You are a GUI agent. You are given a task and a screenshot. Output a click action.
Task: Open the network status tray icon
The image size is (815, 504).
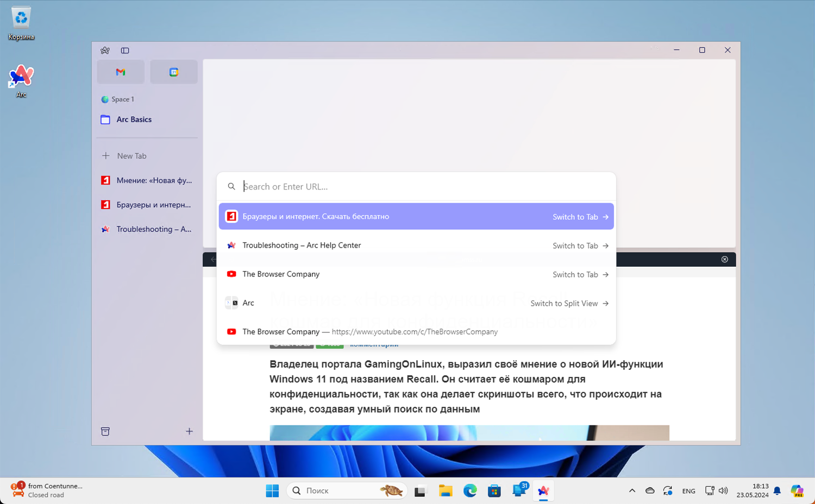click(710, 490)
